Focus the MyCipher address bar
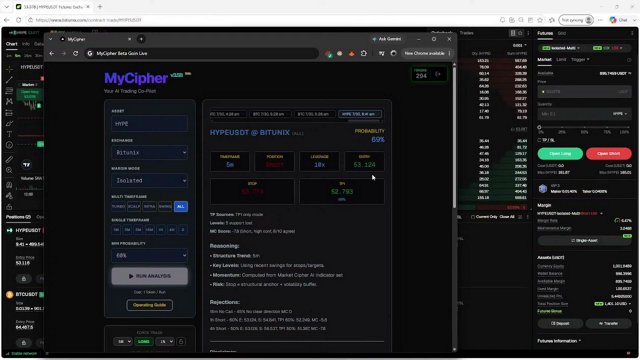This screenshot has height=360, width=640. [202, 53]
